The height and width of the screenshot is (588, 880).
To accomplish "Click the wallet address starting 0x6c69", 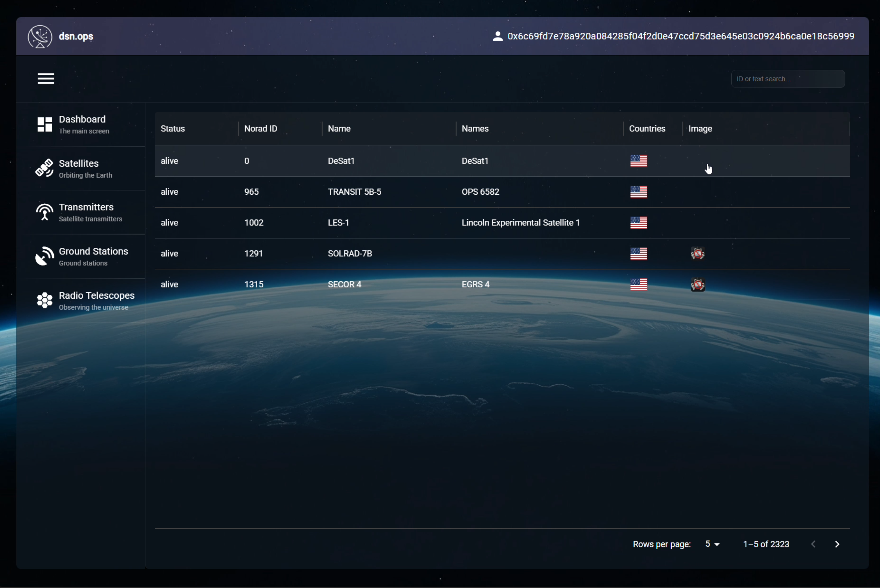I will [x=681, y=36].
